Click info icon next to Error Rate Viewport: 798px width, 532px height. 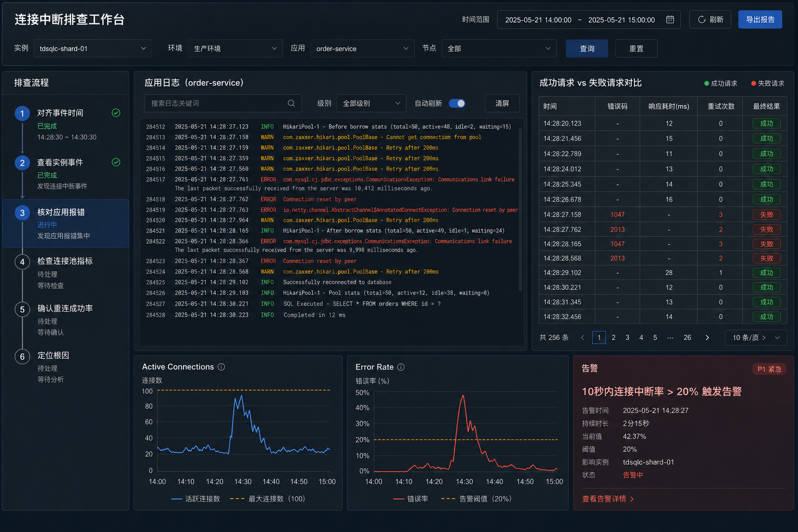pos(401,367)
